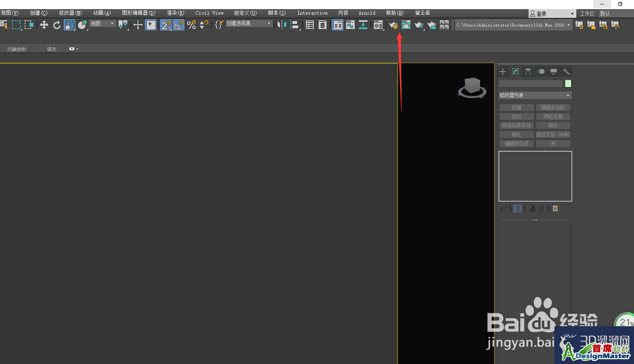Screen dimensions: 634x364
Task: Open the 渲染(R) menu
Action: (x=175, y=13)
